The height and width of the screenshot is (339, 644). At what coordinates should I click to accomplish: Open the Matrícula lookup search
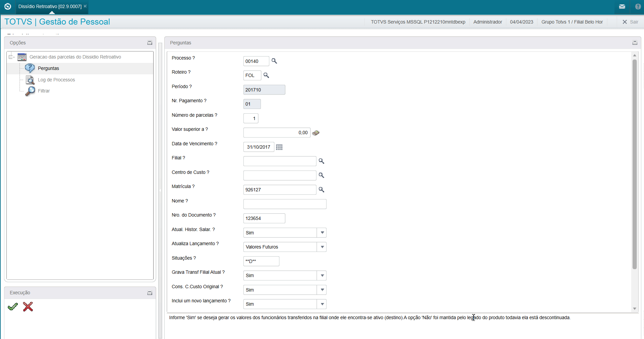[321, 190]
